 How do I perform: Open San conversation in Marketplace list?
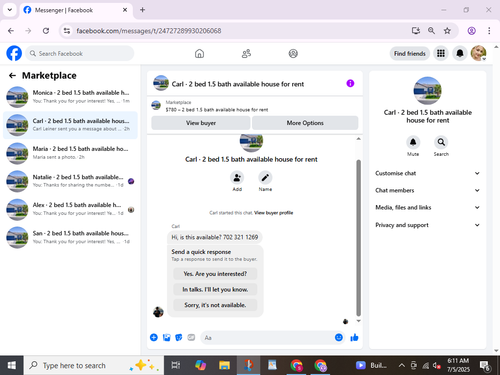coord(70,237)
